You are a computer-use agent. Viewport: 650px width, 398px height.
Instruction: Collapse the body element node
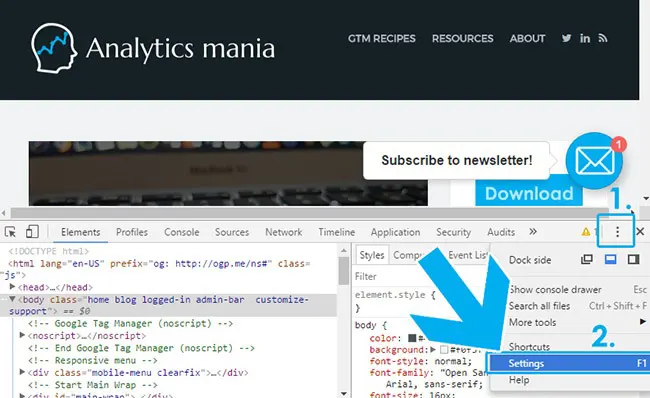[x=12, y=299]
